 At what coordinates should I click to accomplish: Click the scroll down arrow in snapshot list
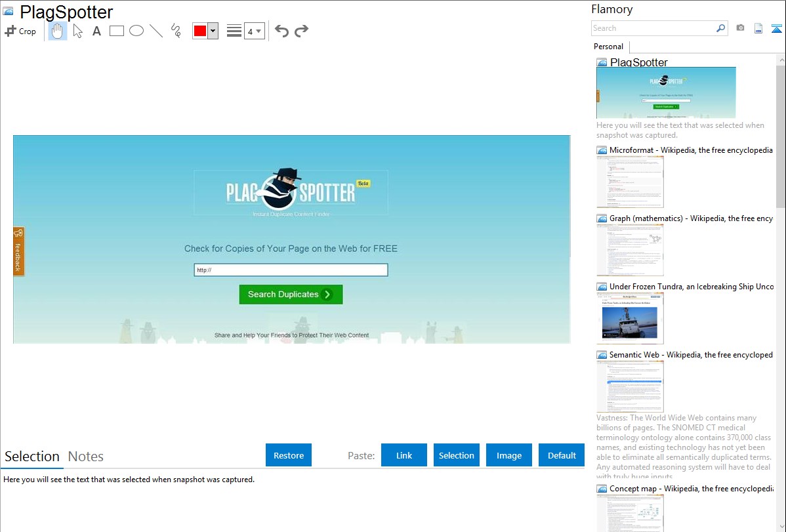pyautogui.click(x=781, y=527)
